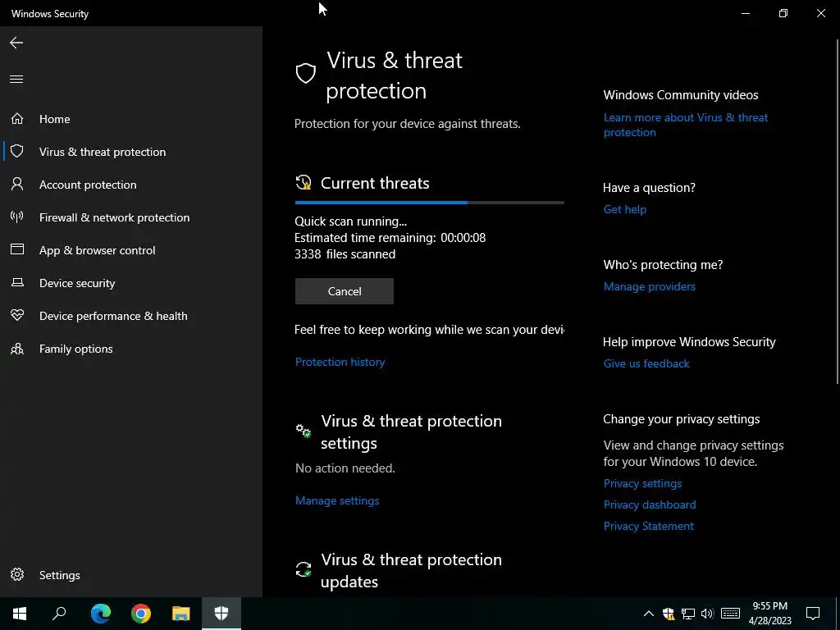Click Manage providers link
This screenshot has width=840, height=630.
tap(650, 286)
